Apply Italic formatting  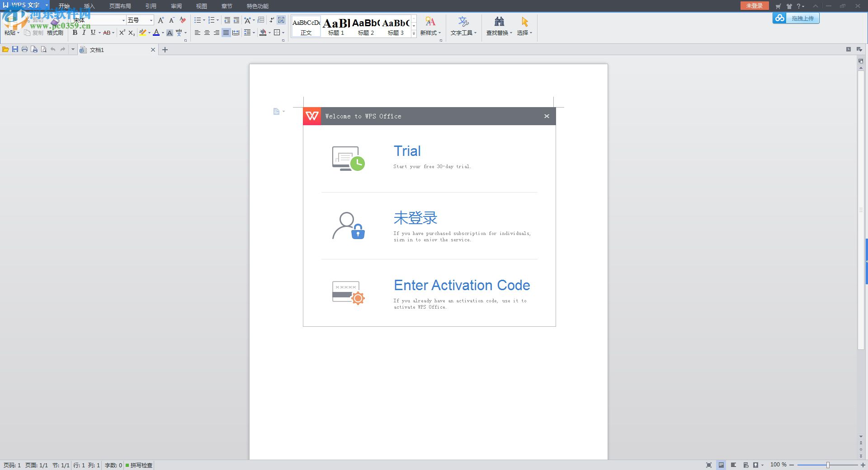click(84, 33)
